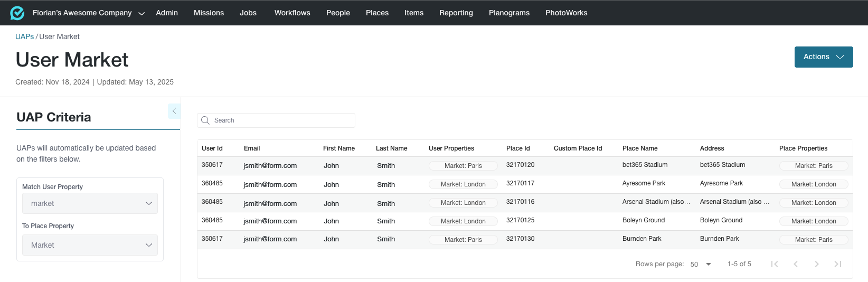Open the PhotoWorks menu
This screenshot has height=282, width=868.
[567, 13]
